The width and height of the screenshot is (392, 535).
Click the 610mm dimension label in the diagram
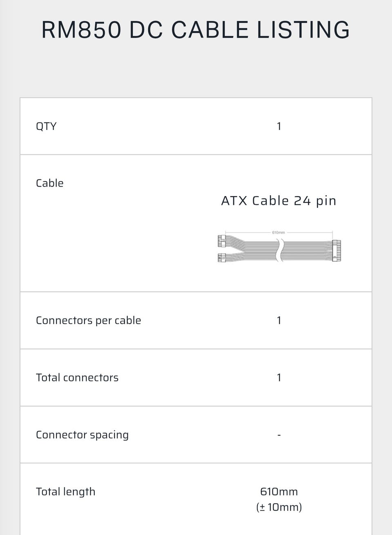point(278,232)
